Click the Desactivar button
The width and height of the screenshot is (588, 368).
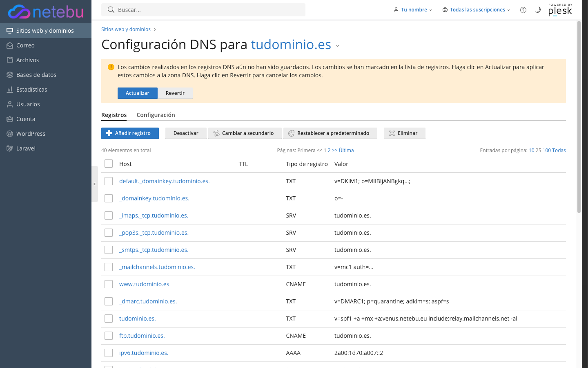(186, 133)
